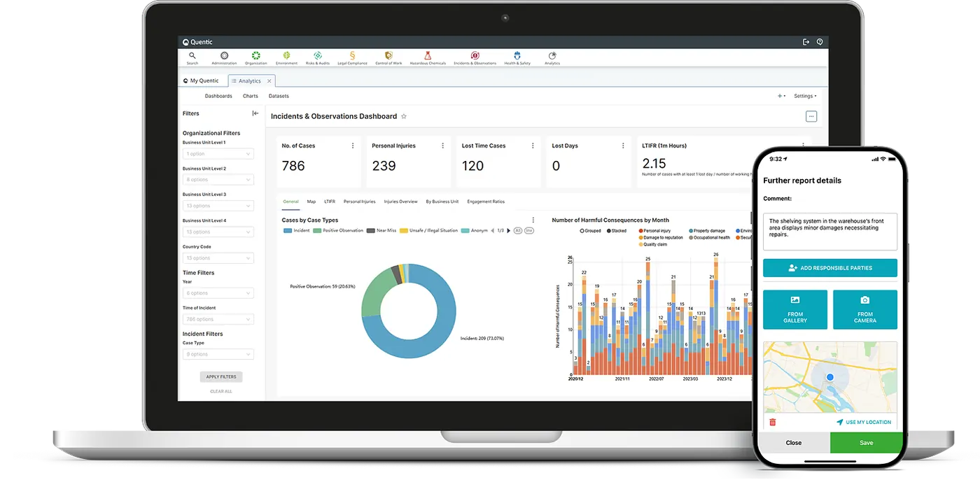This screenshot has width=980, height=480.
Task: Collapse the Filters panel arrow
Action: 255,113
